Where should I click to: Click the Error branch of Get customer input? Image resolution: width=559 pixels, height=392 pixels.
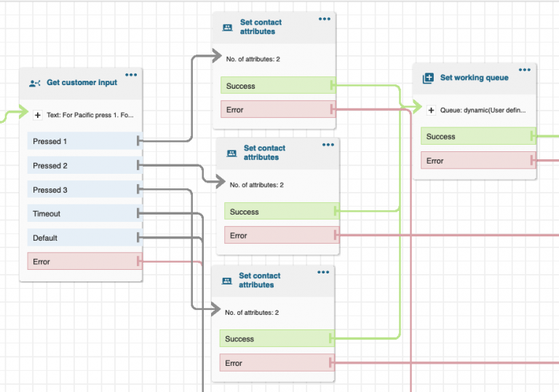(x=82, y=262)
